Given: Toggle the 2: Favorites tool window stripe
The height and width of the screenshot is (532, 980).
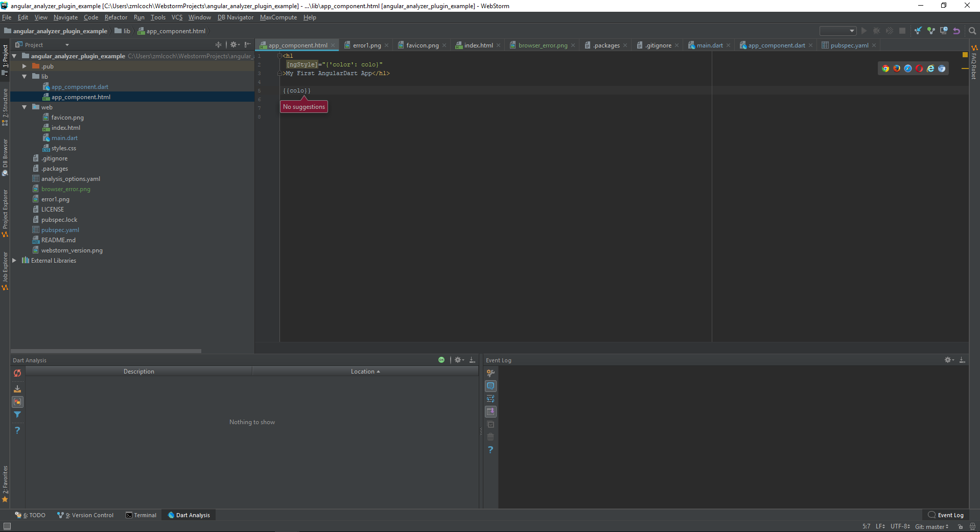Looking at the screenshot, I should point(5,483).
